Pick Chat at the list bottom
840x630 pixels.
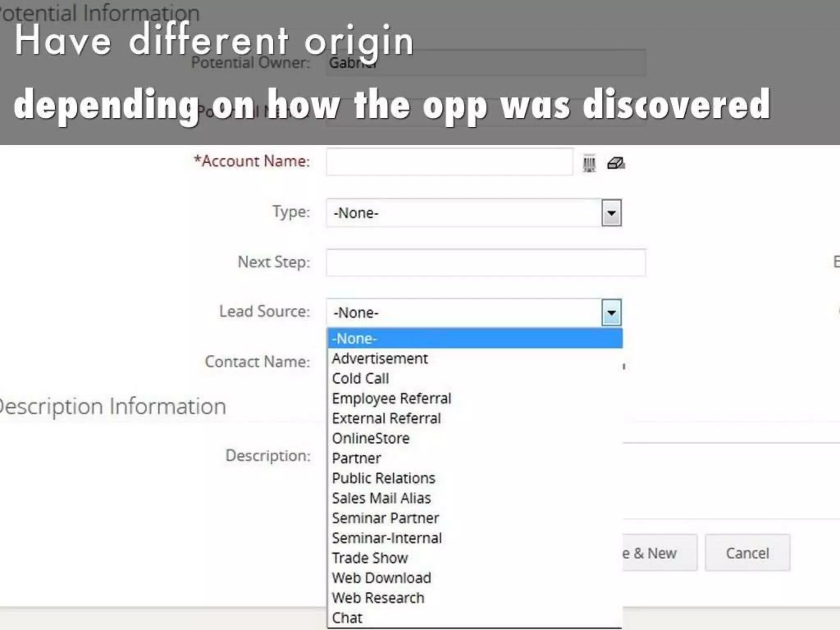click(x=347, y=618)
